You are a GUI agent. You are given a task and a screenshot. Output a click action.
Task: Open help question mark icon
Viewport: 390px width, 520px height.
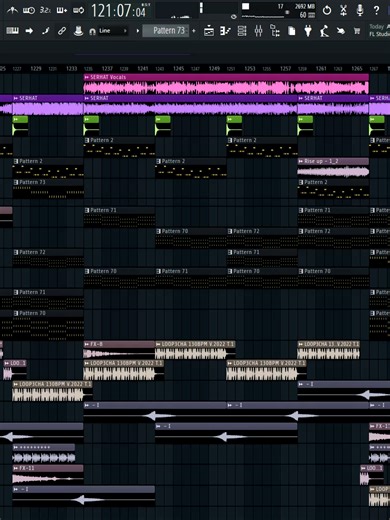pyautogui.click(x=376, y=10)
